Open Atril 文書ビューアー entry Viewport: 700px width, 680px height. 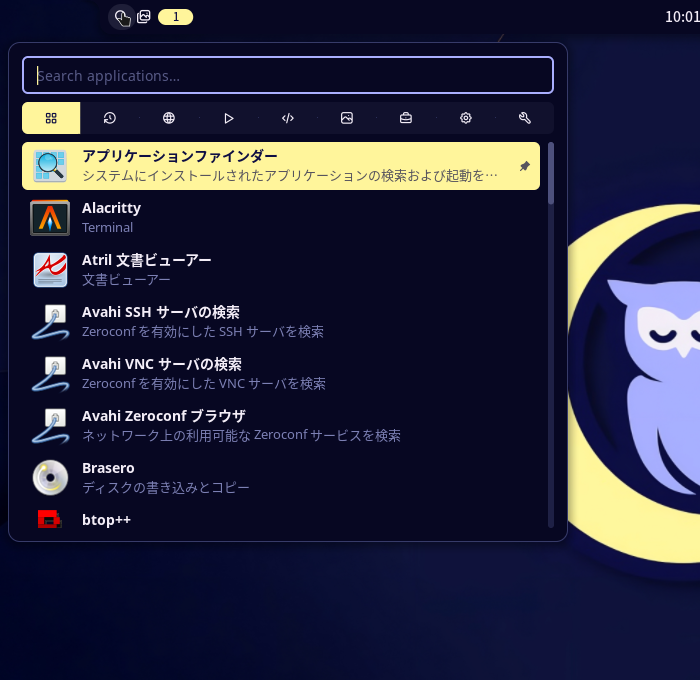pyautogui.click(x=281, y=270)
